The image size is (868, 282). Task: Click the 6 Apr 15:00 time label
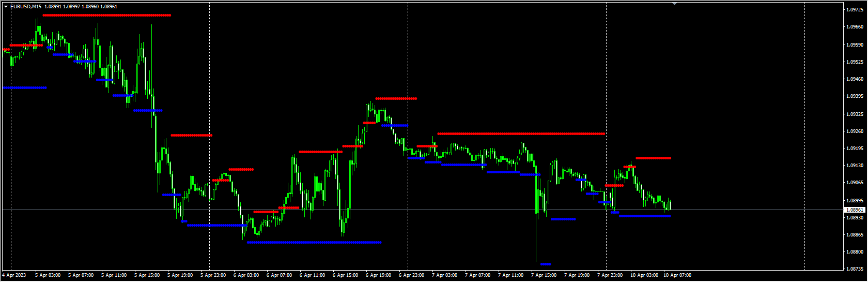tap(346, 275)
